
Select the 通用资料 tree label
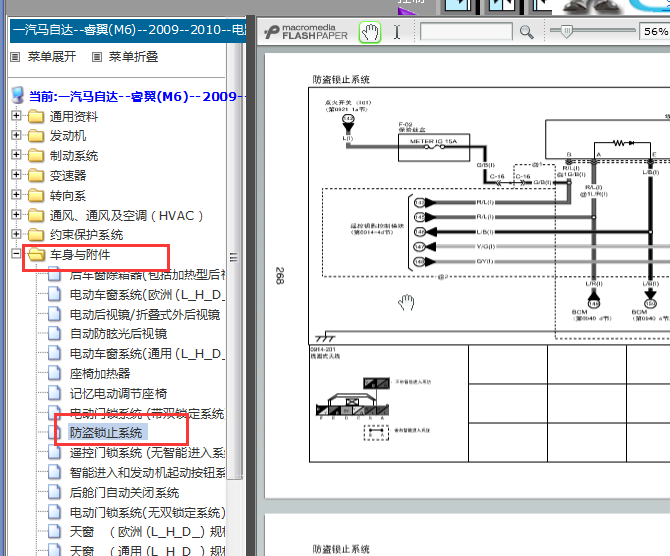click(73, 116)
